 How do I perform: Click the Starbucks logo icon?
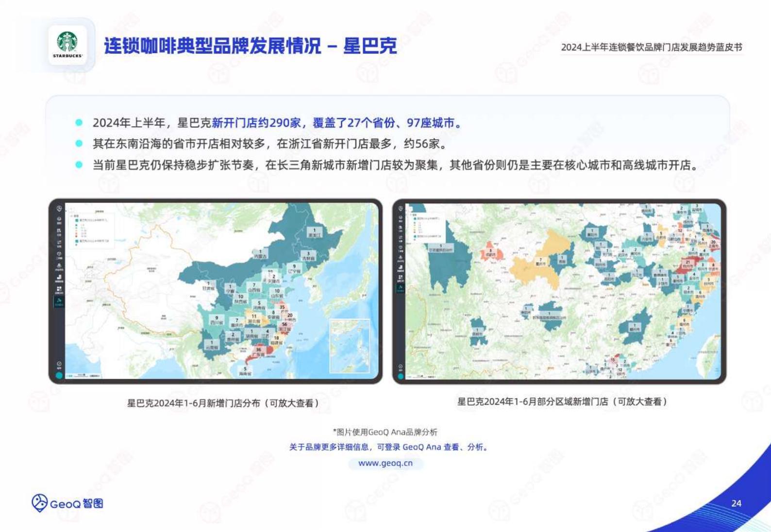(67, 45)
